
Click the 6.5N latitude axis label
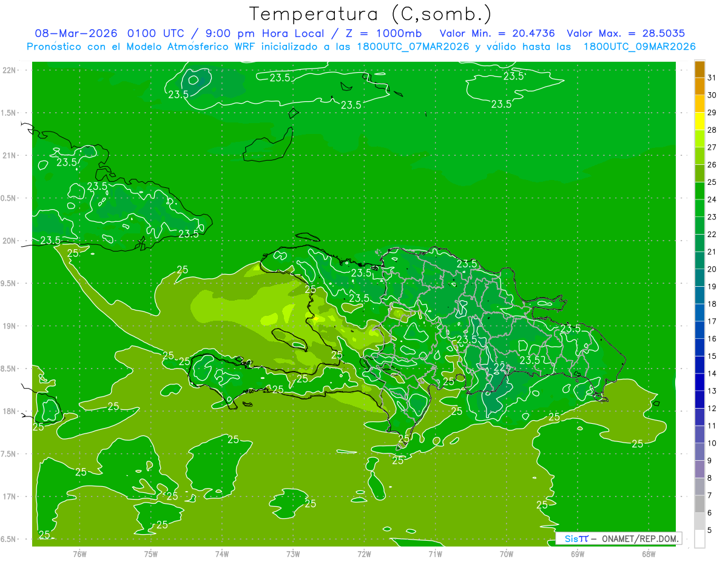point(8,539)
